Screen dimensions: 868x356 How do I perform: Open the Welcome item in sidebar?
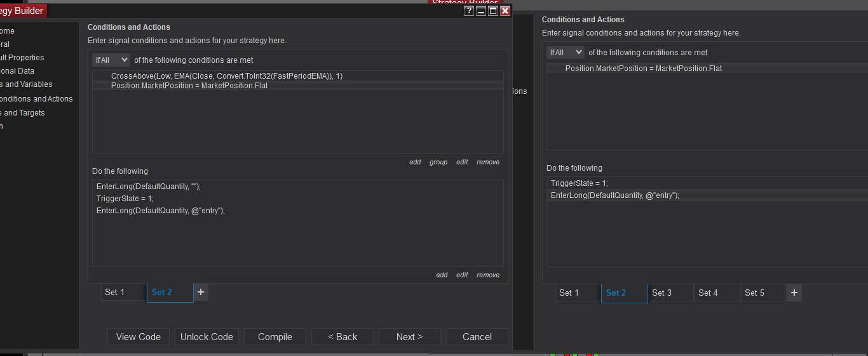pos(7,31)
